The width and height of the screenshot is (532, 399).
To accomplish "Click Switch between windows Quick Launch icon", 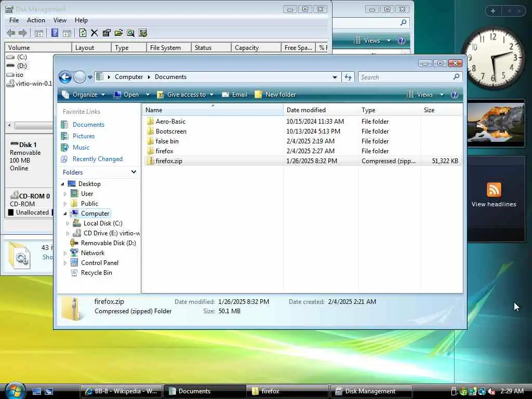I will click(49, 391).
